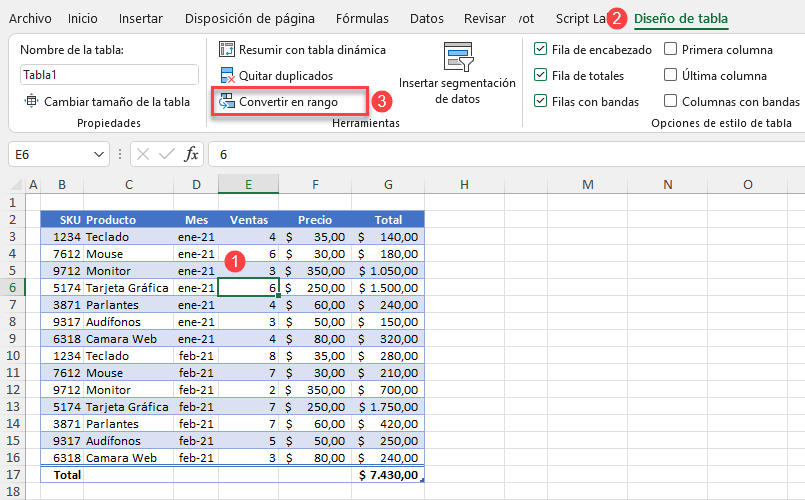
Task: Click the Convertir en rango icon
Action: pyautogui.click(x=227, y=102)
